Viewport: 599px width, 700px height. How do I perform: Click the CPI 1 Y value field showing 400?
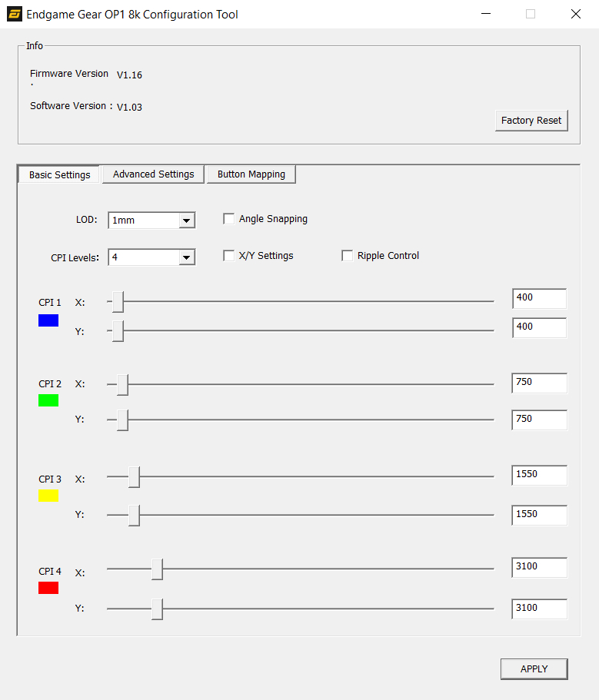(x=539, y=327)
